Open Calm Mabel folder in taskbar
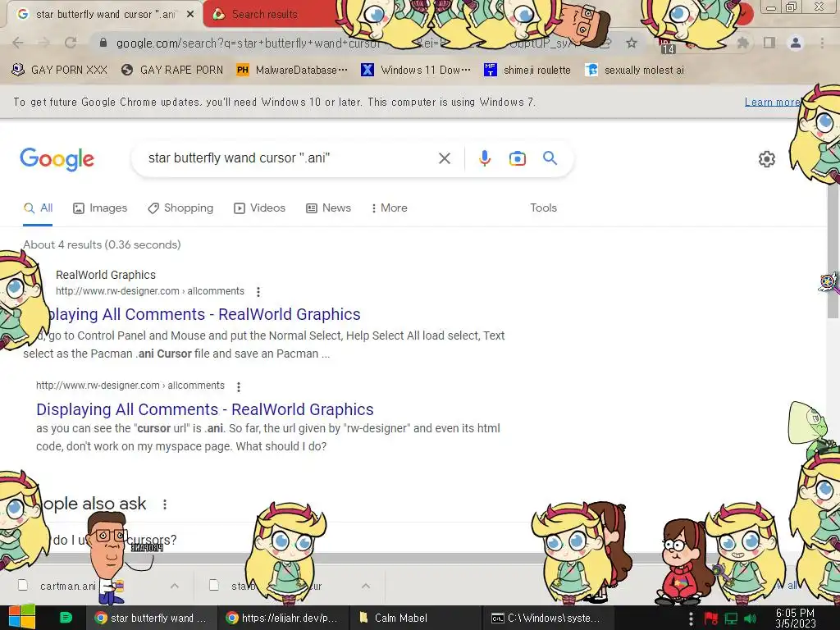 click(x=416, y=618)
